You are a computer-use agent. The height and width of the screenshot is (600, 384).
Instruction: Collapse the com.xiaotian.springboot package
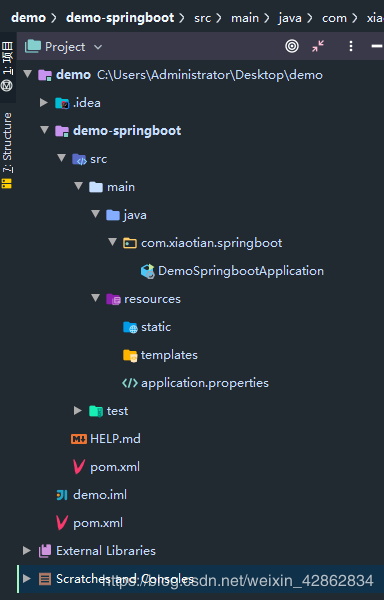[112, 242]
